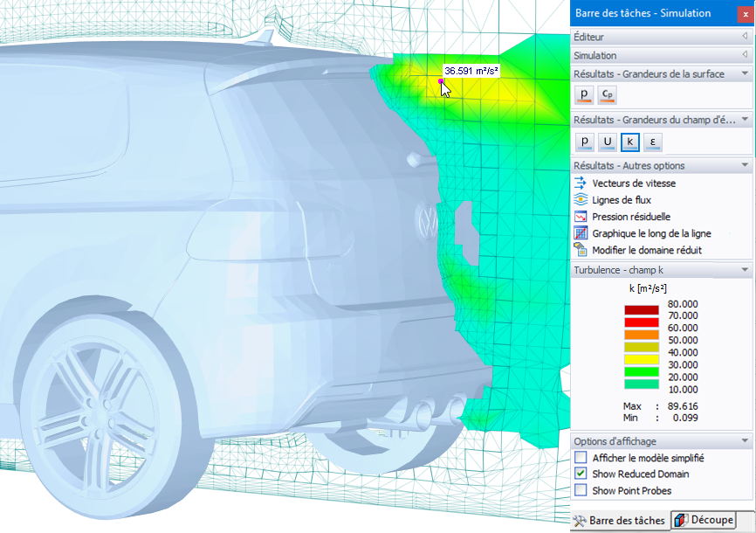Open Lignes de flux option
Viewport: 756px width, 533px height.
click(622, 200)
